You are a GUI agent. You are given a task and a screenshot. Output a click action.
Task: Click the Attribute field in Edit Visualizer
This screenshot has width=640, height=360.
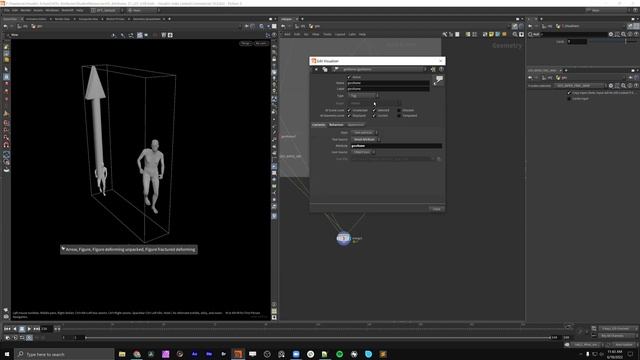[396, 146]
